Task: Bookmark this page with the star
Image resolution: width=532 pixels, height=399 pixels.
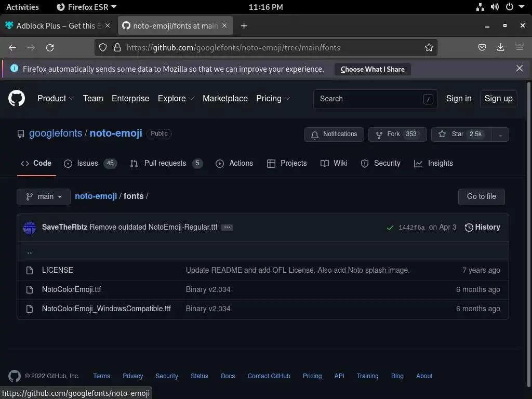Action: click(x=429, y=47)
